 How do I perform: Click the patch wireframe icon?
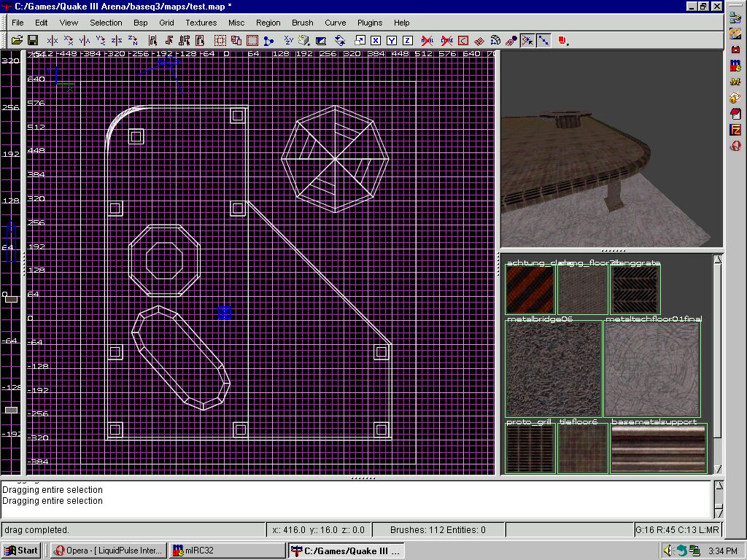[x=479, y=41]
